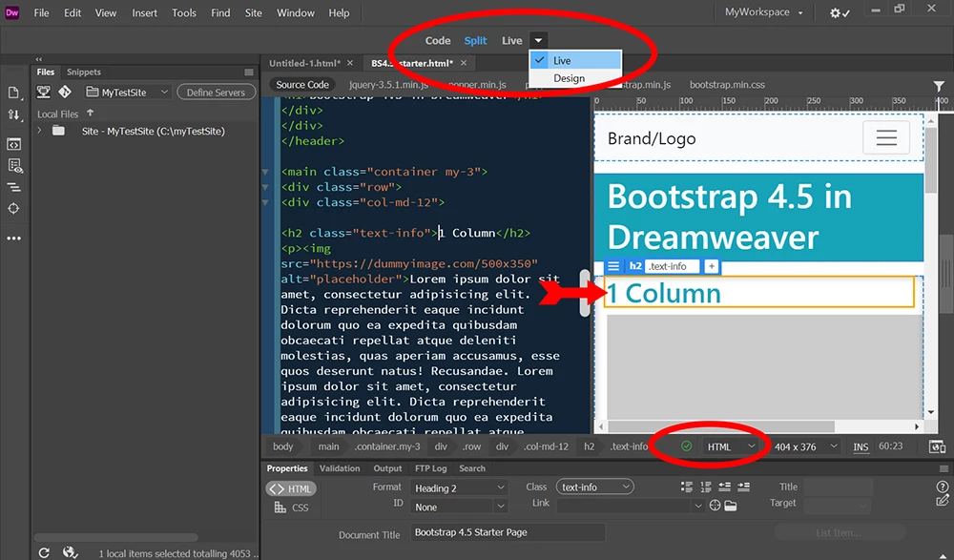Click the outdent blockquote icon

tap(725, 487)
